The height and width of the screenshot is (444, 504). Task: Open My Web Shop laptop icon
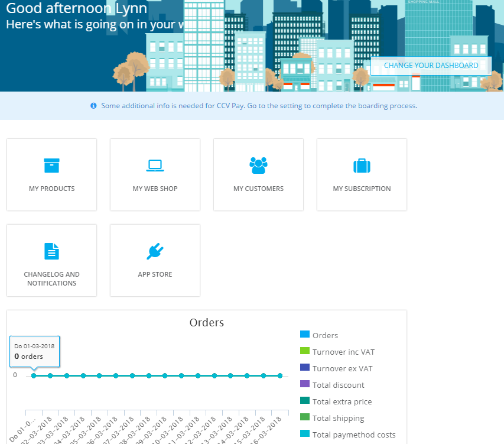pos(155,165)
